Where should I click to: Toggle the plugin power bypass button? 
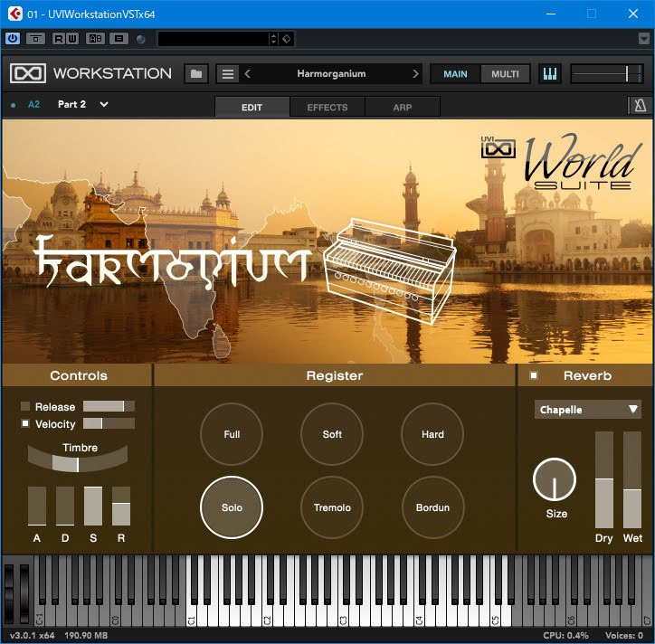(x=13, y=39)
